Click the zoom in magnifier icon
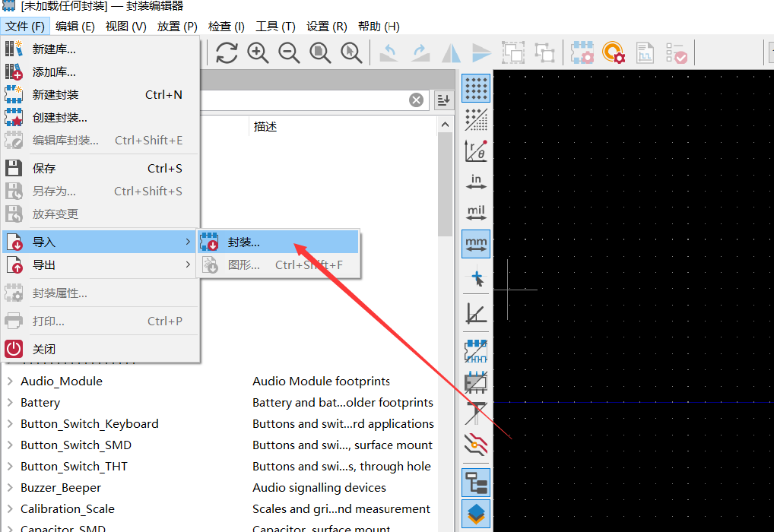This screenshot has width=774, height=532. pos(258,52)
